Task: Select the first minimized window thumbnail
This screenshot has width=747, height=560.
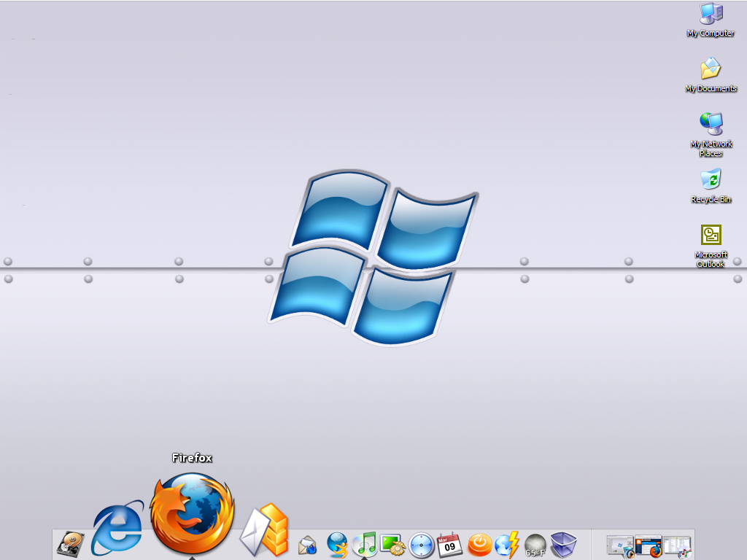Action: pos(620,545)
